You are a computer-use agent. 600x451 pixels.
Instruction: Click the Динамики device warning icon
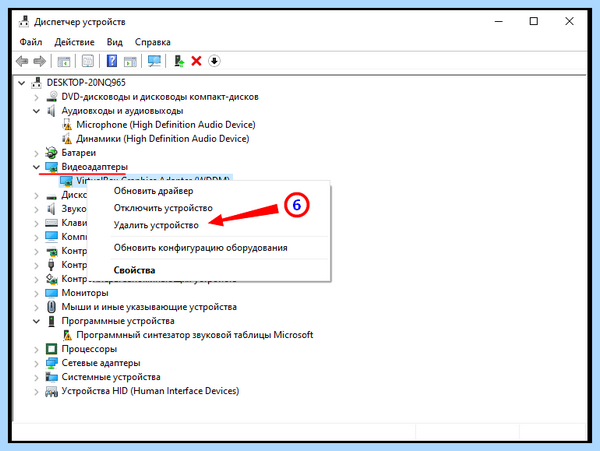tap(67, 139)
